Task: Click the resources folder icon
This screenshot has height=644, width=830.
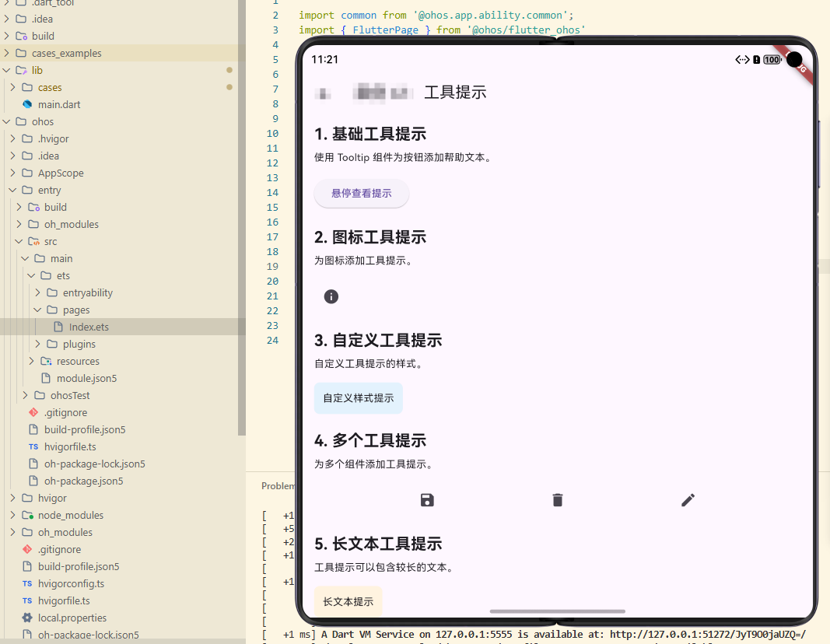Action: point(46,361)
